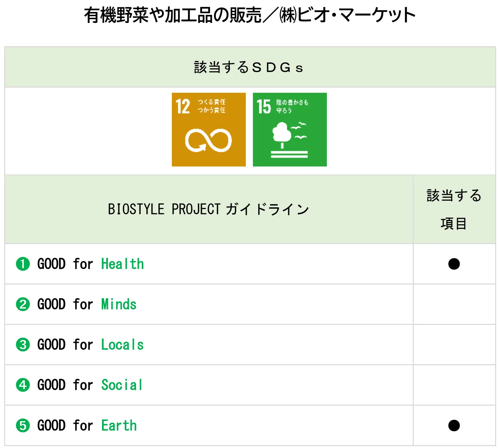Click the SDG 15 green tree icon
Screen dimensions: 500x448
coord(290,130)
